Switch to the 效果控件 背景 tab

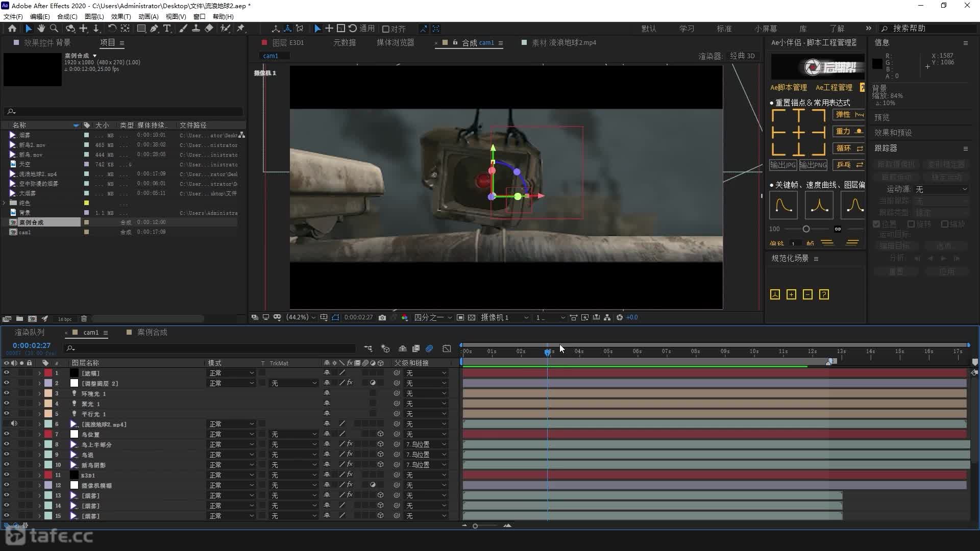[x=47, y=43]
